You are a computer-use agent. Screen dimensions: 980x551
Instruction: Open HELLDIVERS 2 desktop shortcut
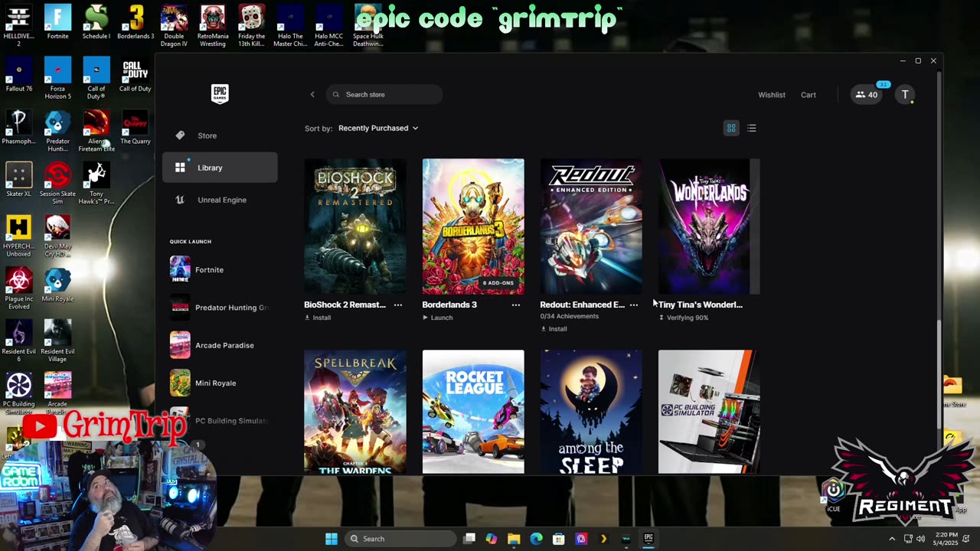[x=18, y=25]
